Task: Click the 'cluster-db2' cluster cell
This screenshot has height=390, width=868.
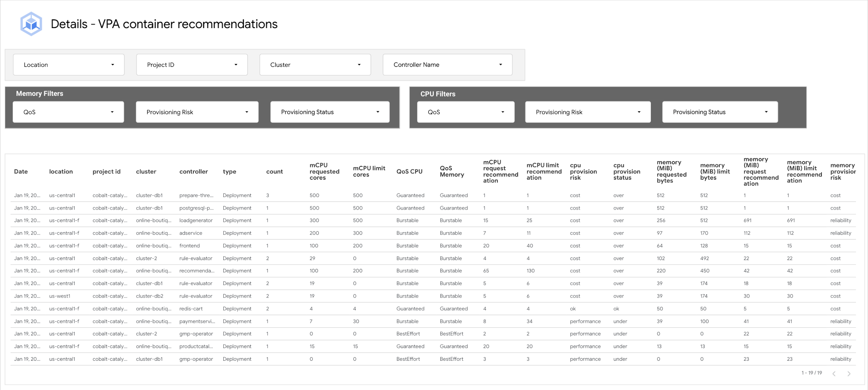Action: 150,296
